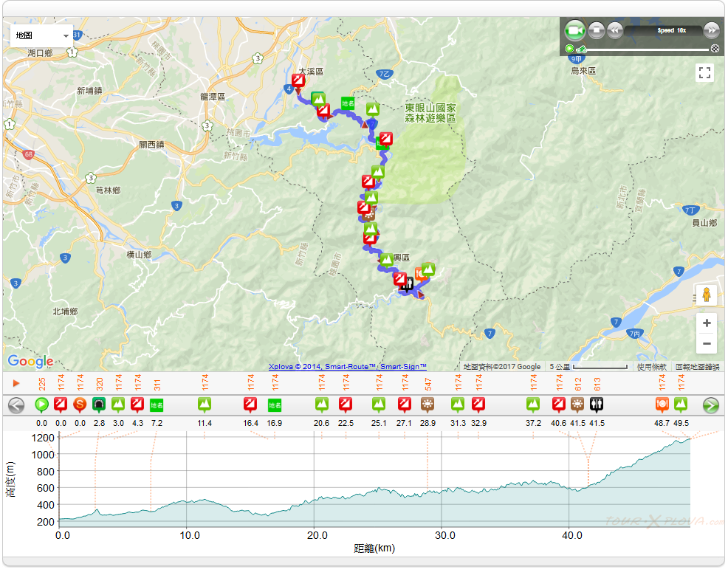Zoom out on the map

[x=707, y=343]
